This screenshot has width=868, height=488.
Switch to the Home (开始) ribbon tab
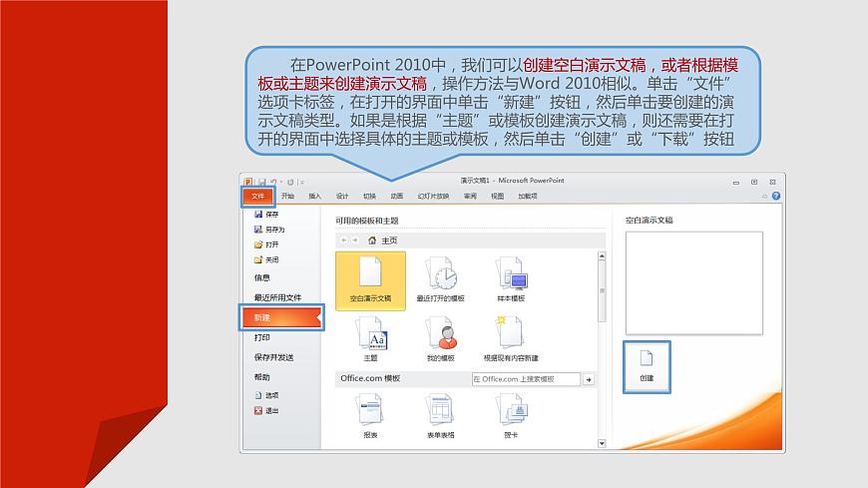click(x=287, y=196)
